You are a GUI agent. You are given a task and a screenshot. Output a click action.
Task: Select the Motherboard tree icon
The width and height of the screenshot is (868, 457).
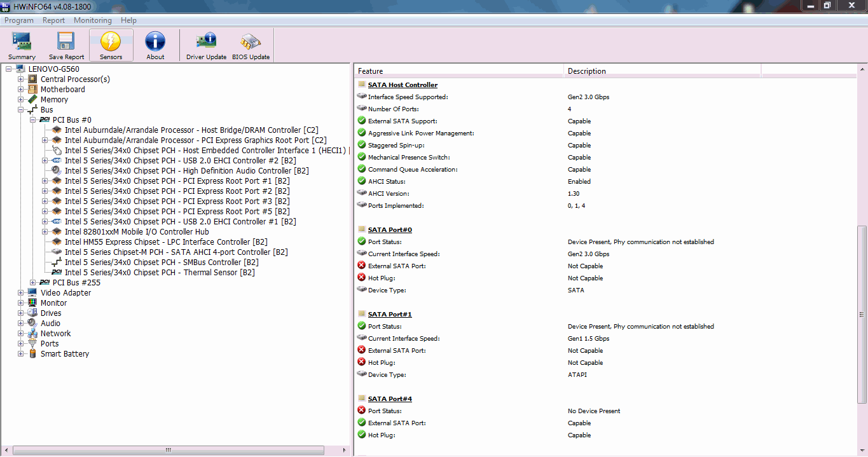pyautogui.click(x=32, y=90)
